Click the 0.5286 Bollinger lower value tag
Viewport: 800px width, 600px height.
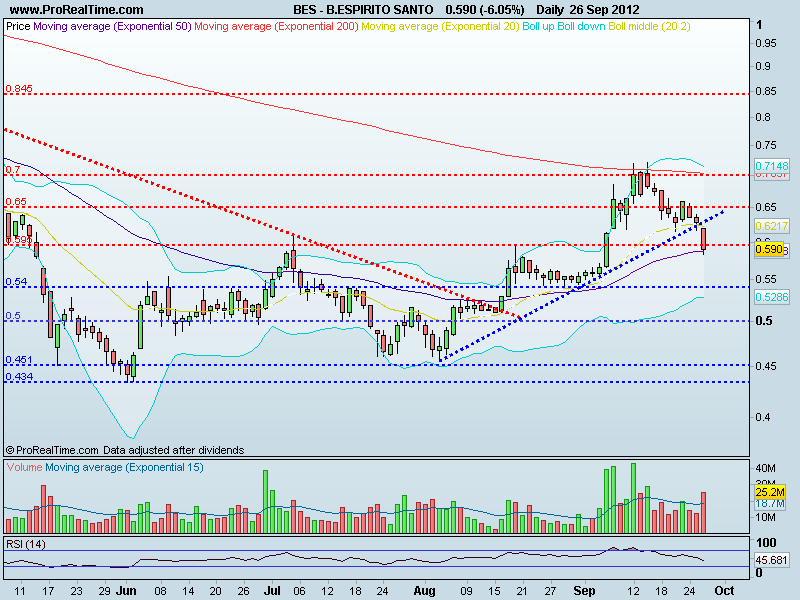[771, 296]
